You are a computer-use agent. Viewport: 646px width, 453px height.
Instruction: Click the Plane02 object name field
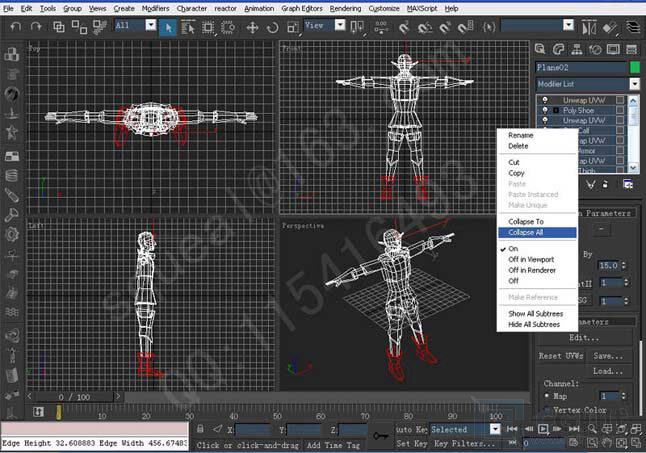(581, 67)
